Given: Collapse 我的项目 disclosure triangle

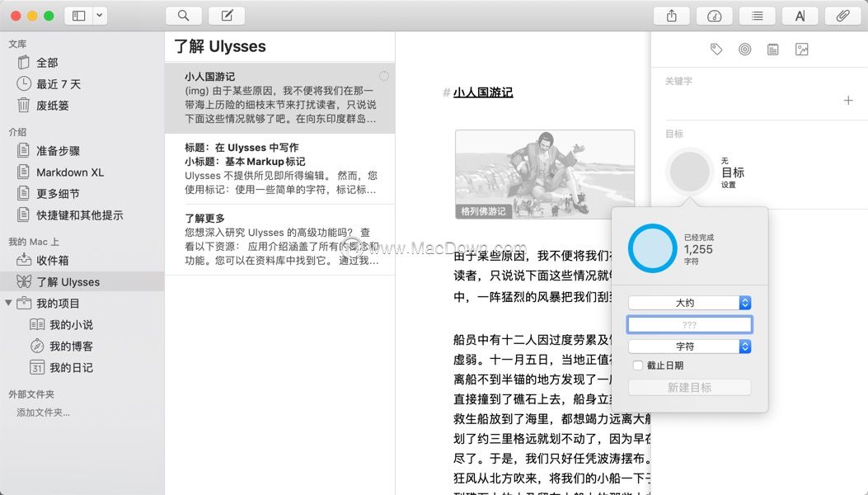Looking at the screenshot, I should (x=8, y=304).
